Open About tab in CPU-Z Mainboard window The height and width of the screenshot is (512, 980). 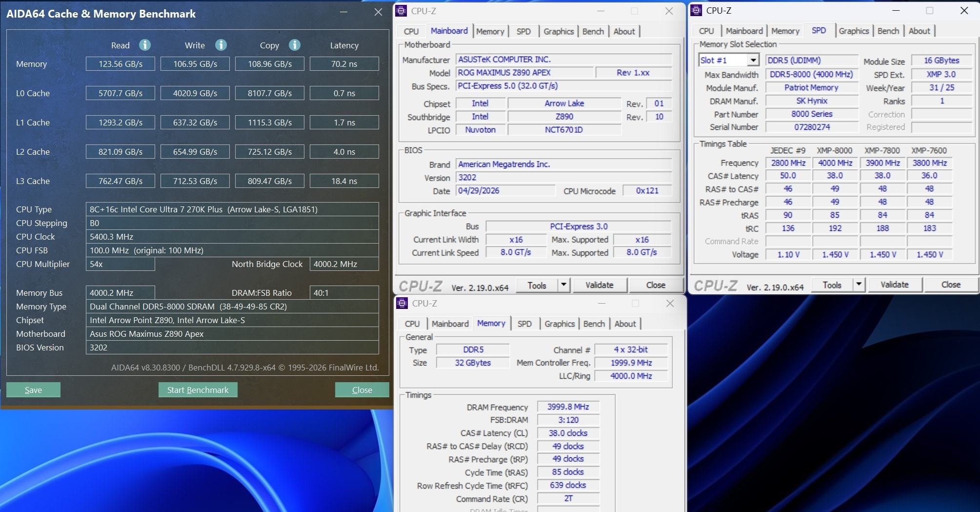click(624, 31)
